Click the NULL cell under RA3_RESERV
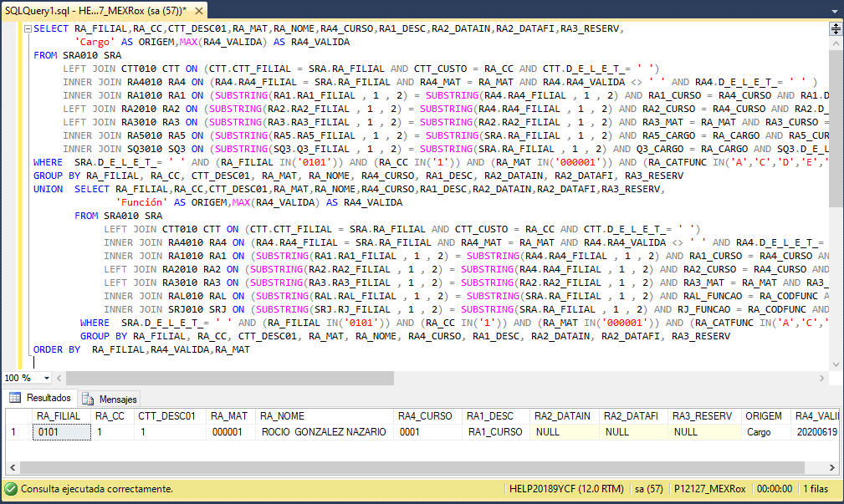Image resolution: width=844 pixels, height=504 pixels. pos(704,432)
